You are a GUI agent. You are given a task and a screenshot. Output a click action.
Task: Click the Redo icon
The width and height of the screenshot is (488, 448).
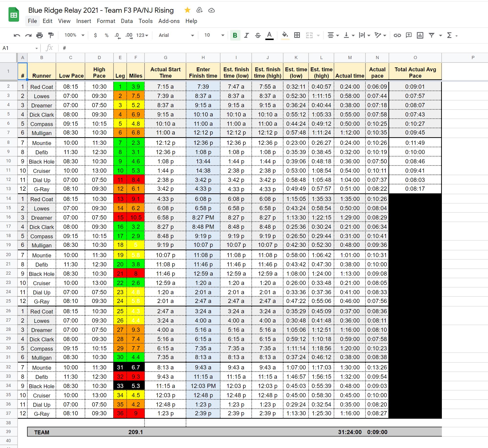point(28,35)
